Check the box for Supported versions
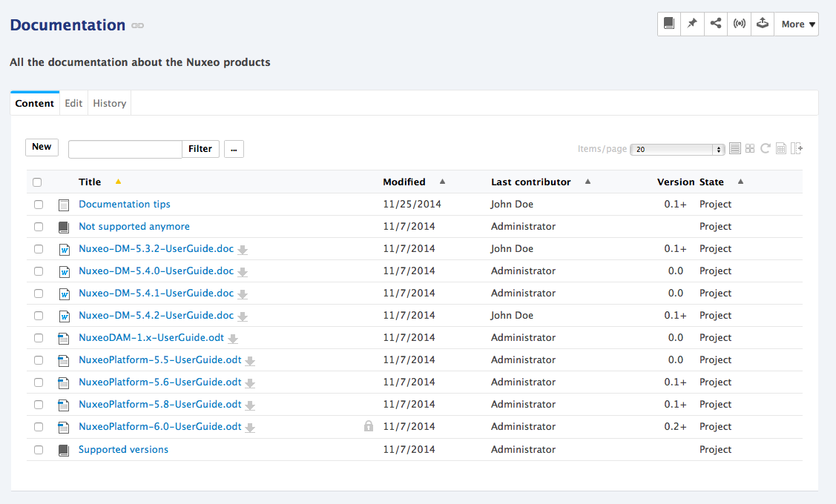Viewport: 836px width, 504px height. tap(39, 450)
